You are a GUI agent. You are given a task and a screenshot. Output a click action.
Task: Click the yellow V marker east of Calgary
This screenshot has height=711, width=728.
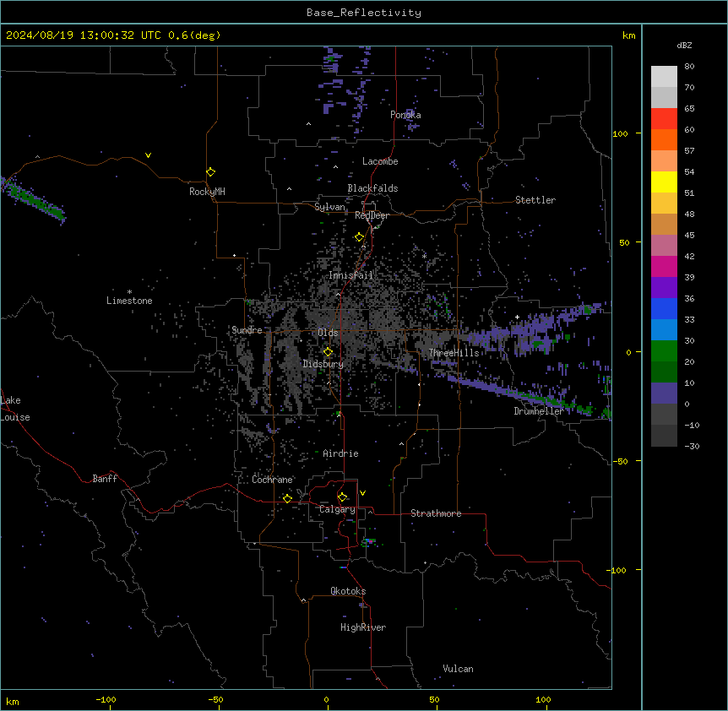click(362, 493)
